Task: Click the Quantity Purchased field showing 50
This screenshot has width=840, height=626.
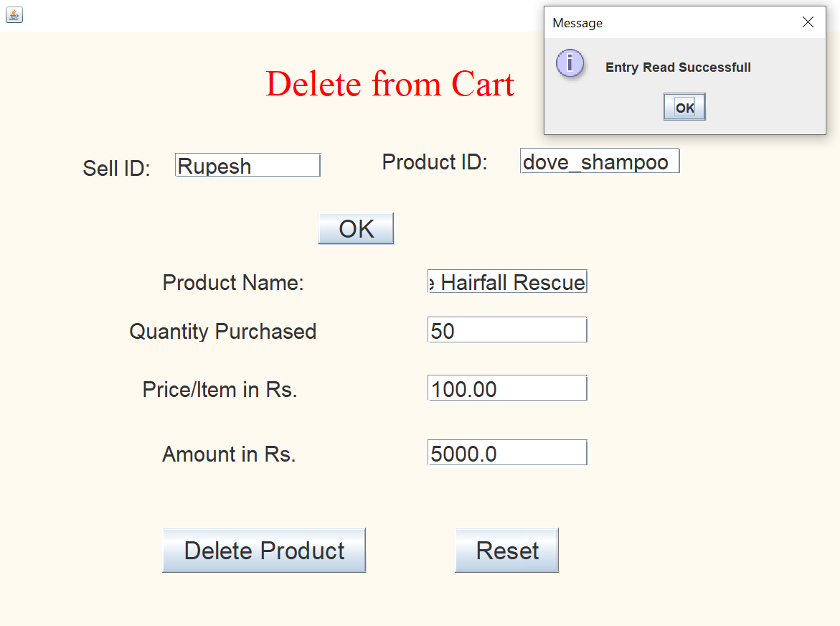Action: [507, 330]
